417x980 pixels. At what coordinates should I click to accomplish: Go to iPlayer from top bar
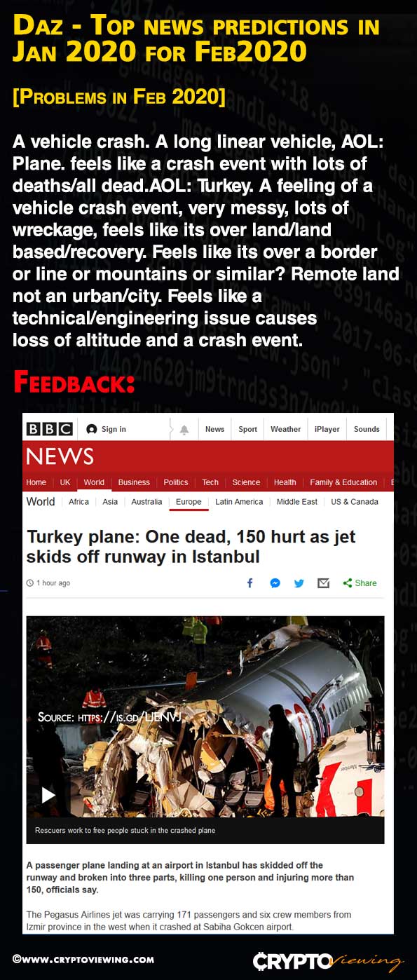(327, 429)
